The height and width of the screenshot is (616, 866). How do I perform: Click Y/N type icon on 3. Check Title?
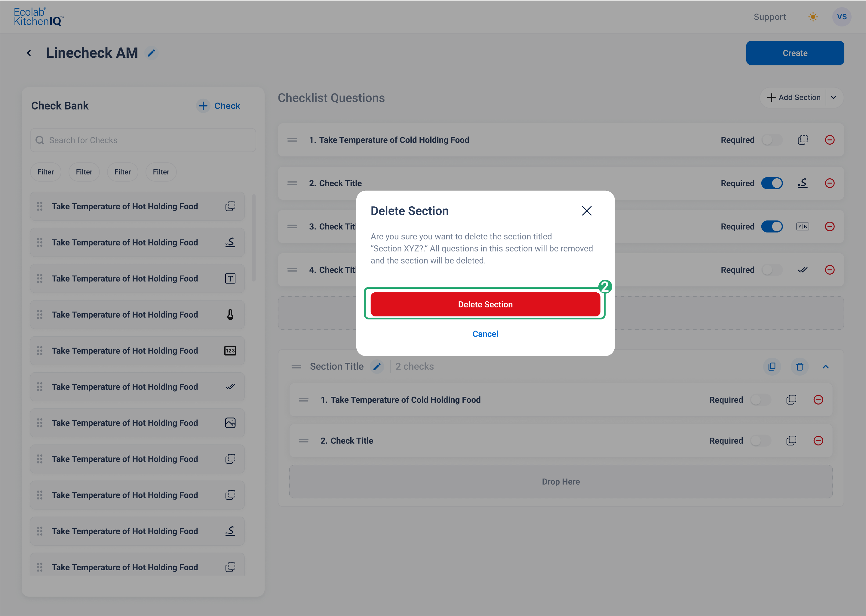[802, 226]
